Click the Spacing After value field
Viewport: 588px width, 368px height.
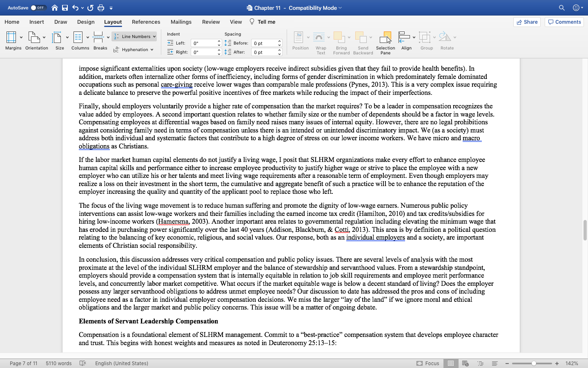(264, 52)
